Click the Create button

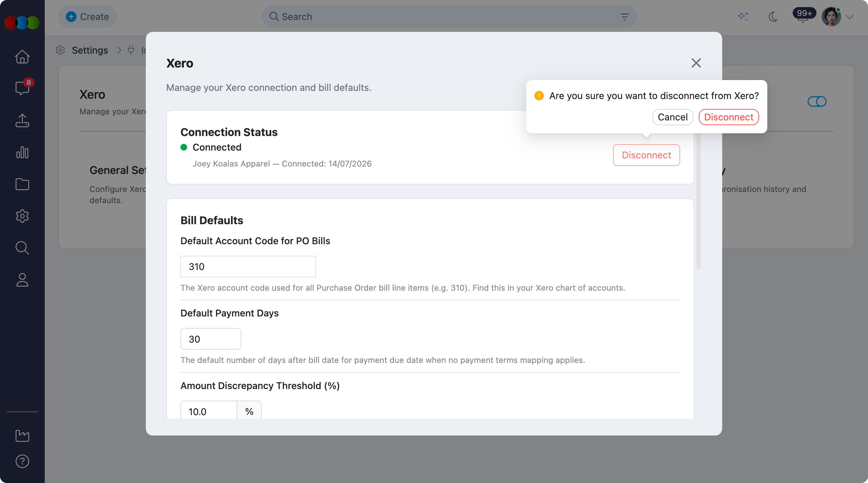pos(87,17)
